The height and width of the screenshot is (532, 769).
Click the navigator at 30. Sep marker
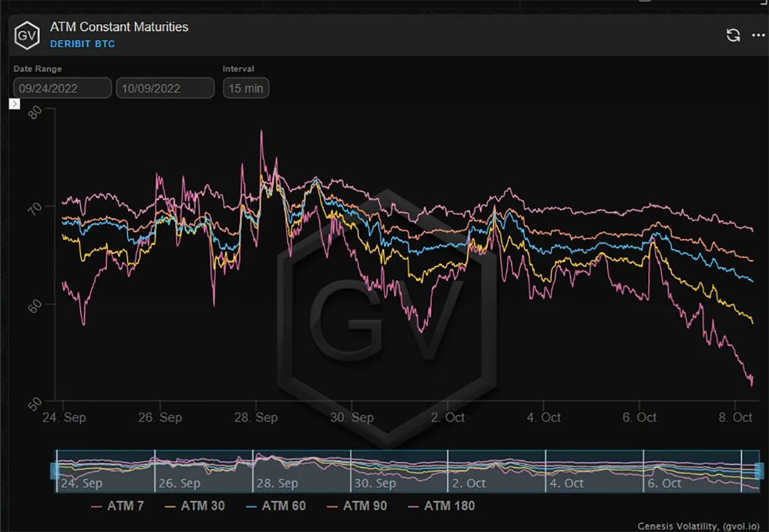[x=375, y=483]
